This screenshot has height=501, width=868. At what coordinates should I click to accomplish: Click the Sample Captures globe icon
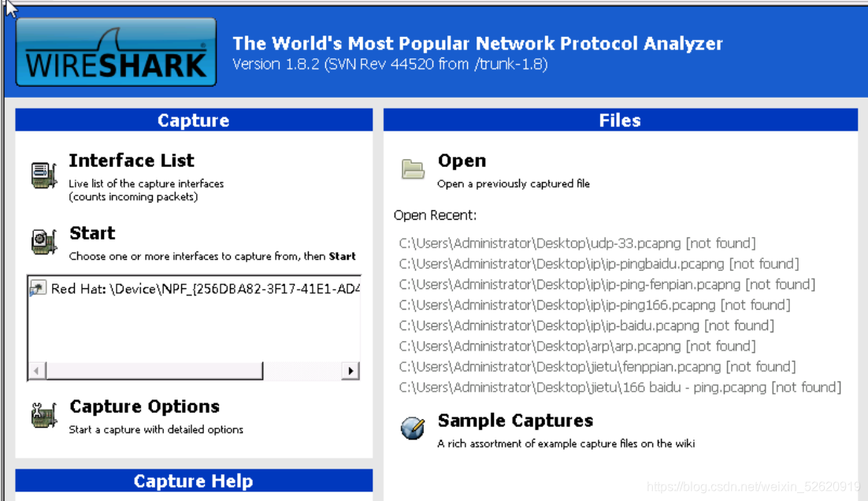pos(413,428)
